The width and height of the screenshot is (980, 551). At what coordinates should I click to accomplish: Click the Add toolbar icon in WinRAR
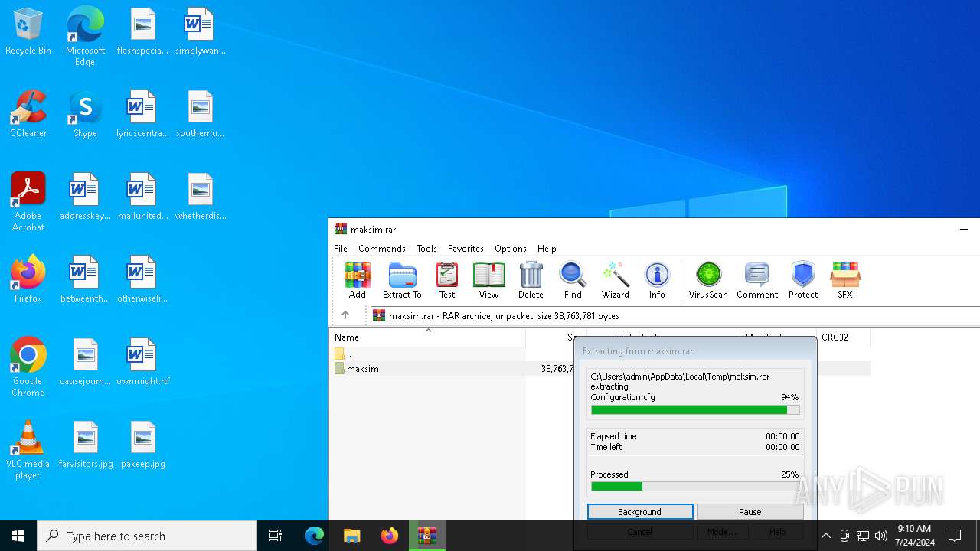(x=357, y=280)
